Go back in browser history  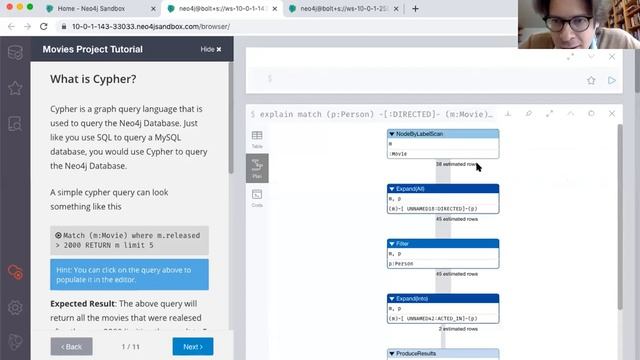pos(11,27)
